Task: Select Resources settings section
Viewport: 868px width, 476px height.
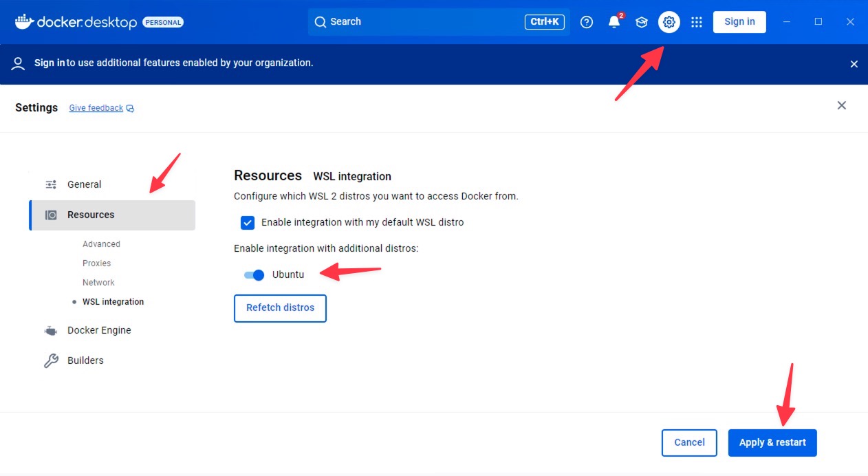Action: tap(112, 215)
